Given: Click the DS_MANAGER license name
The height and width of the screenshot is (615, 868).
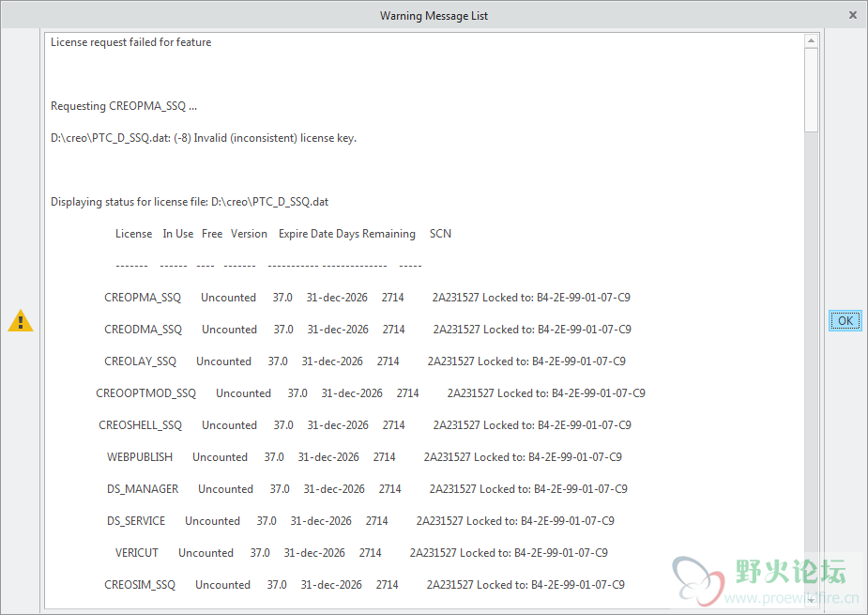Looking at the screenshot, I should click(143, 489).
